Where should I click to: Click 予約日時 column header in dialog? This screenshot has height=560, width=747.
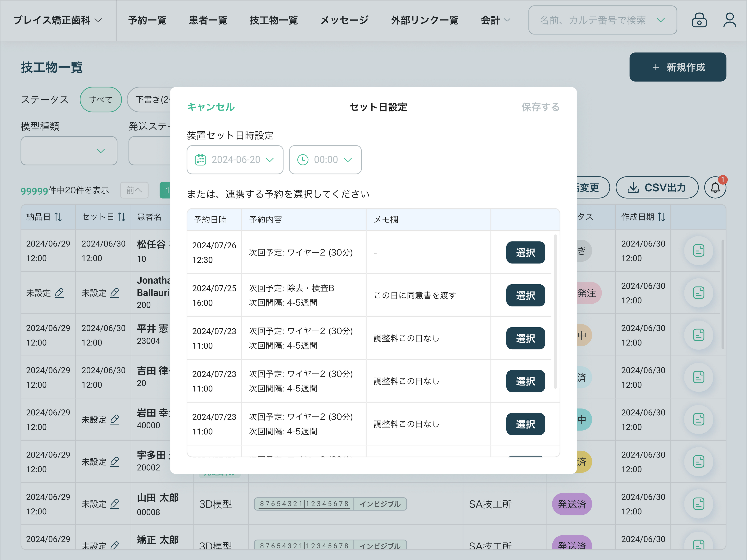(x=210, y=219)
